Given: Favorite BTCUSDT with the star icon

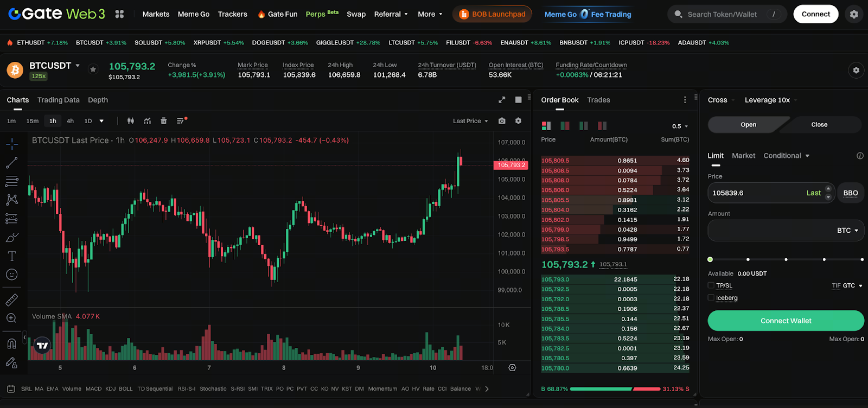Looking at the screenshot, I should 93,69.
